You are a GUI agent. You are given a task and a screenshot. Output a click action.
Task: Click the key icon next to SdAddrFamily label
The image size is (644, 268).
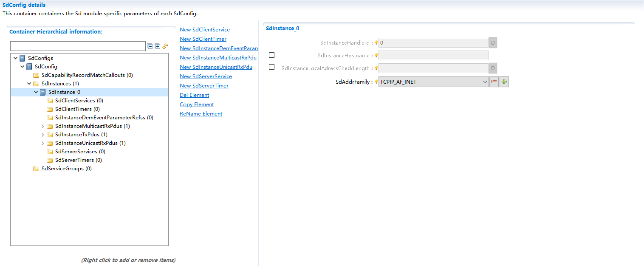coord(375,82)
